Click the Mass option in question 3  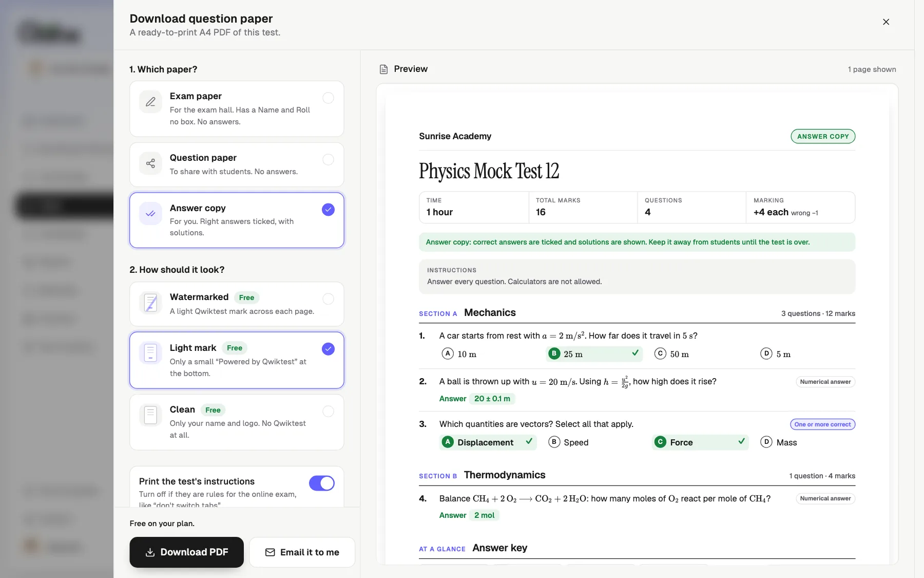coord(779,442)
